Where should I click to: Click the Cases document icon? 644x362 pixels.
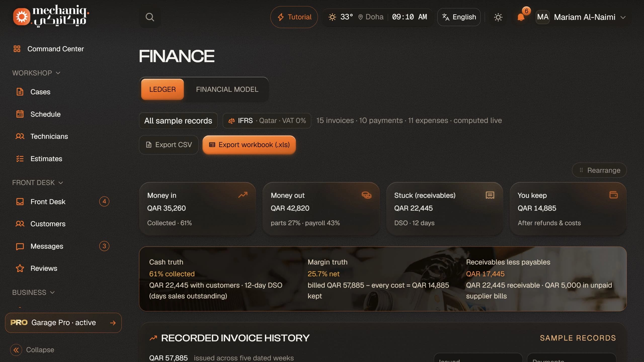tap(20, 92)
